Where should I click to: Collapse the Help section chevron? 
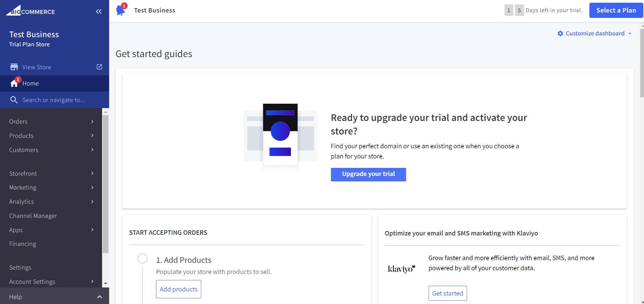100,297
